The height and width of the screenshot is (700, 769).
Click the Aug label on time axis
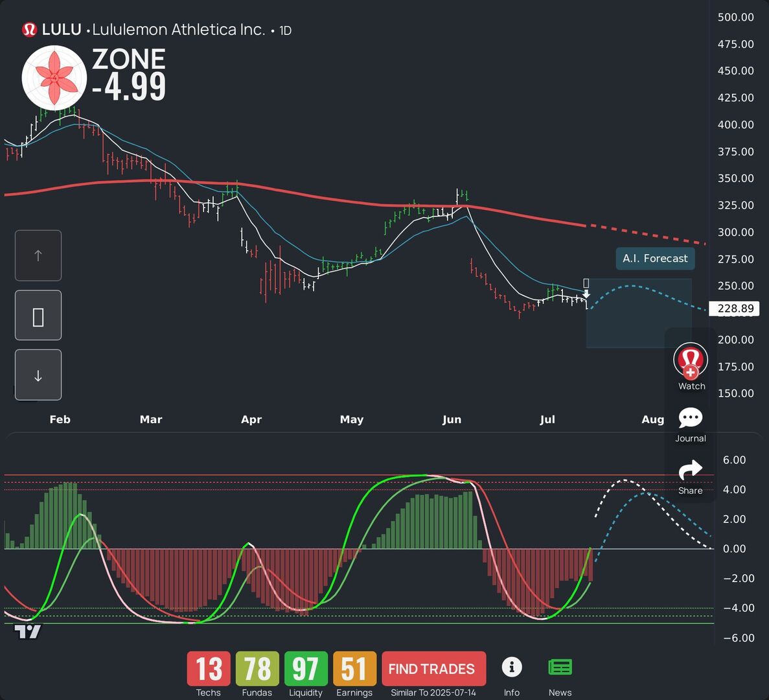tap(653, 419)
